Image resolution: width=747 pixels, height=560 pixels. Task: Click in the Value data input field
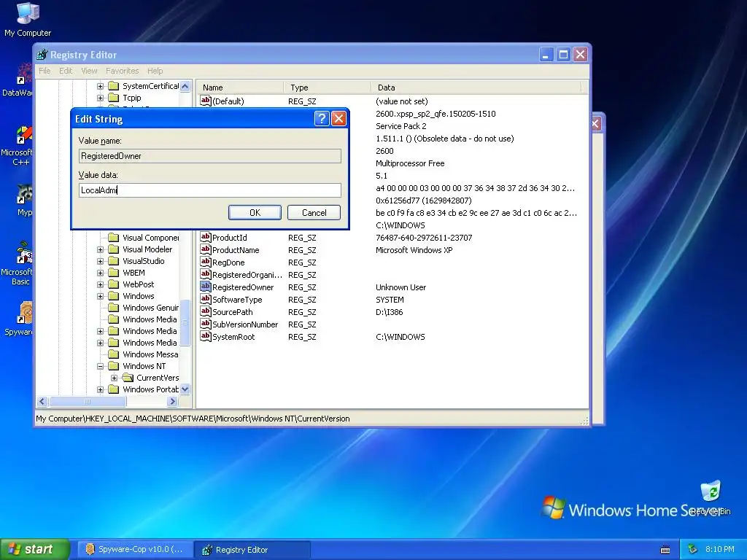pyautogui.click(x=209, y=190)
